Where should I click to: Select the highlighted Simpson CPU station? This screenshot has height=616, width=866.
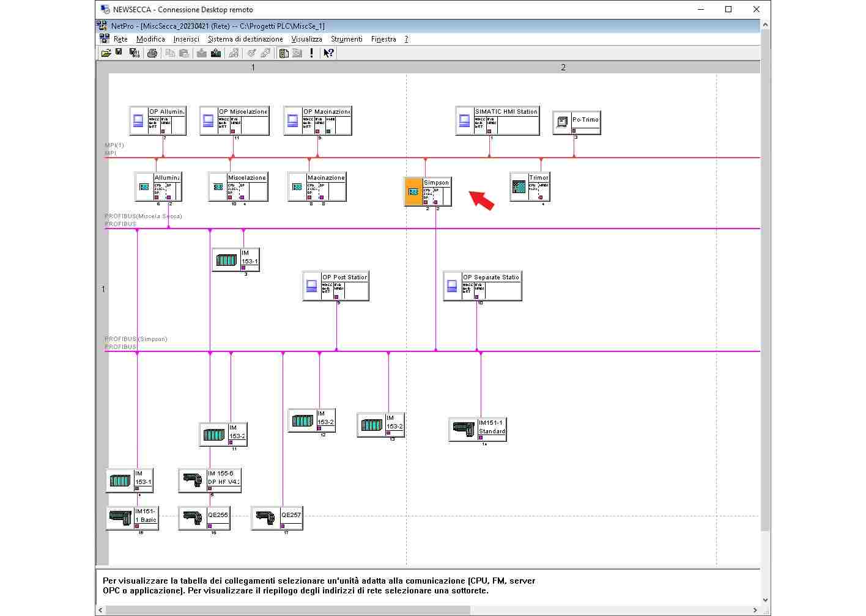click(414, 192)
